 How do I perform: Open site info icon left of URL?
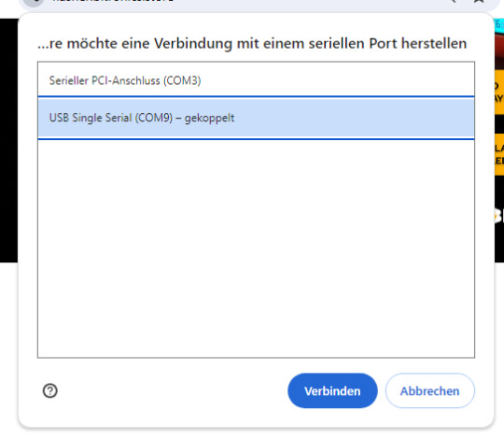point(35,2)
